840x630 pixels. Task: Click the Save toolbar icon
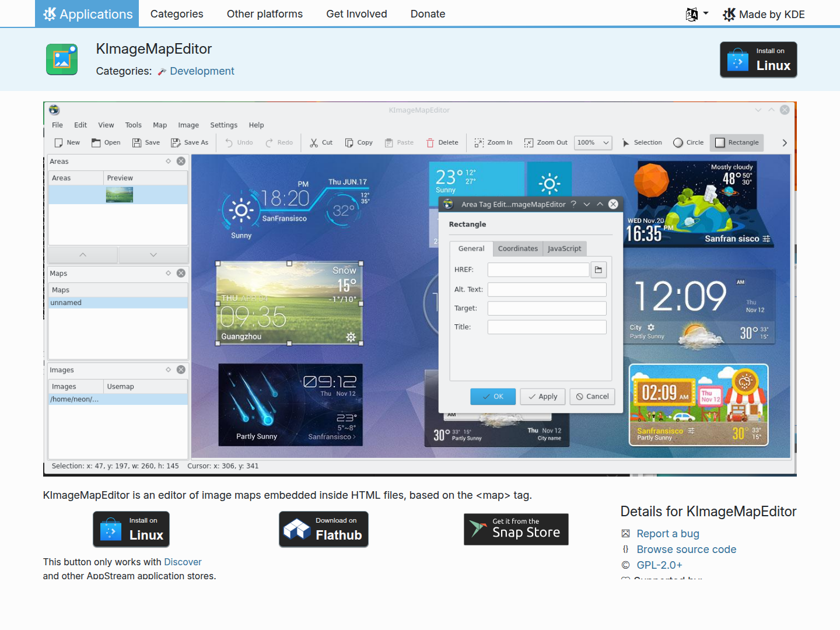click(x=137, y=143)
